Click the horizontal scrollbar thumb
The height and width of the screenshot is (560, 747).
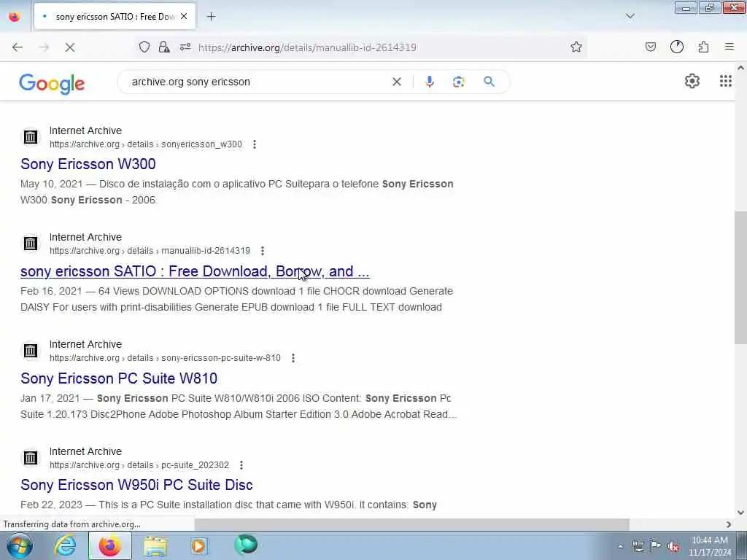coord(412,524)
